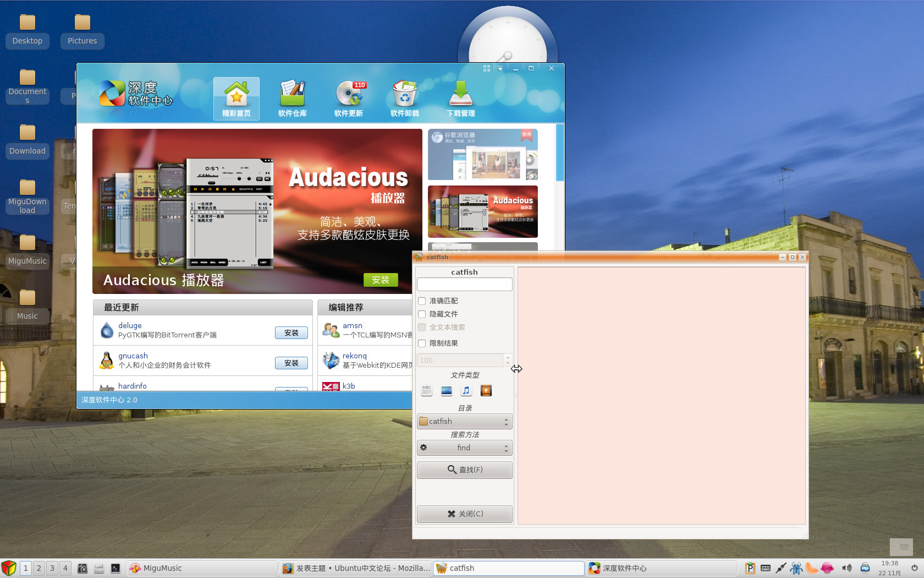Viewport: 924px width, 578px height.
Task: Switch to workspace 4
Action: pyautogui.click(x=65, y=568)
